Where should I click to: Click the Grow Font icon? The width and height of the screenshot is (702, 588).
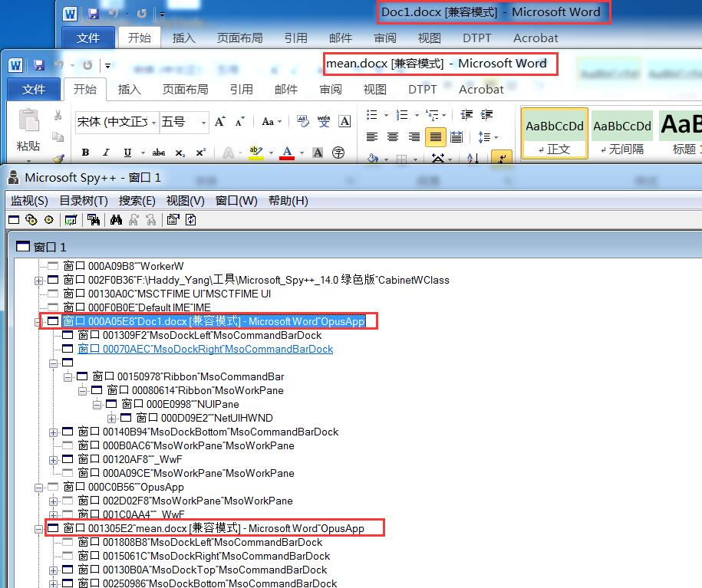220,122
